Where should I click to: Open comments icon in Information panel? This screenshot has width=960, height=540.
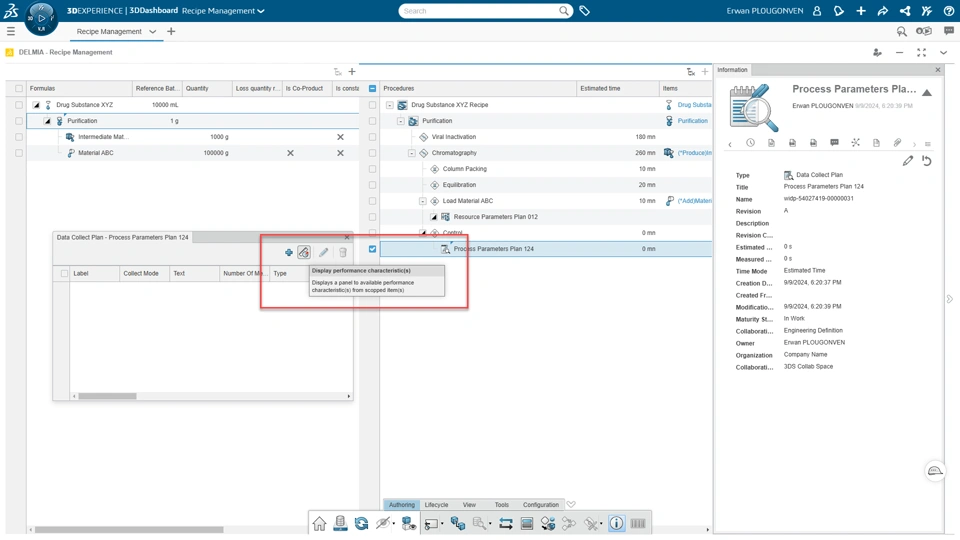tap(834, 143)
